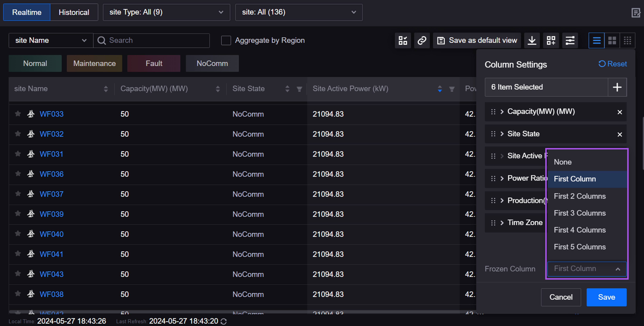
Task: Switch to the Historical tab
Action: [74, 12]
